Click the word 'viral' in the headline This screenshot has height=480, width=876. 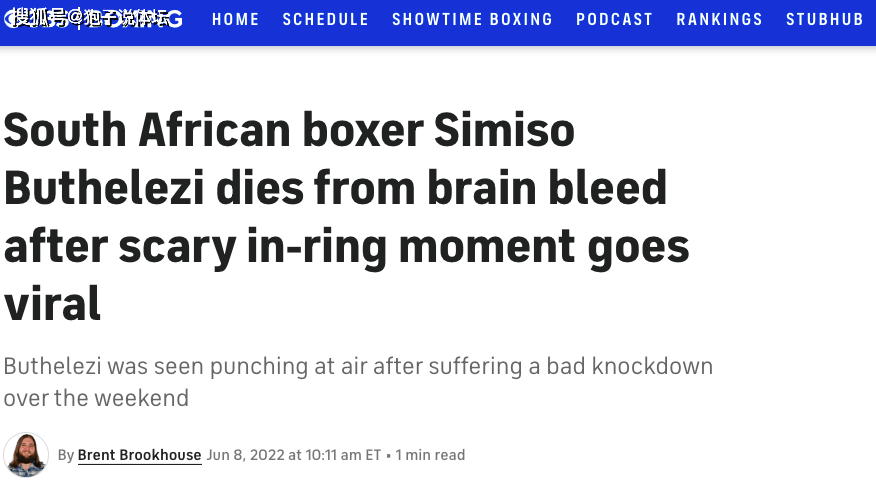(52, 303)
